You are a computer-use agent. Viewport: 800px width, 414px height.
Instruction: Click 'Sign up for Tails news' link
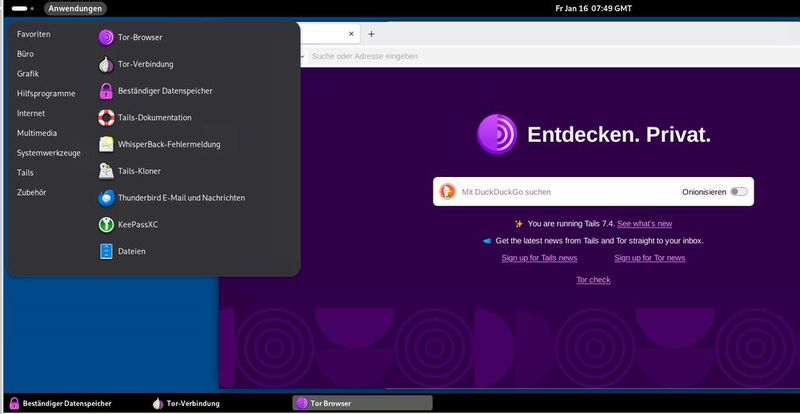(x=539, y=258)
